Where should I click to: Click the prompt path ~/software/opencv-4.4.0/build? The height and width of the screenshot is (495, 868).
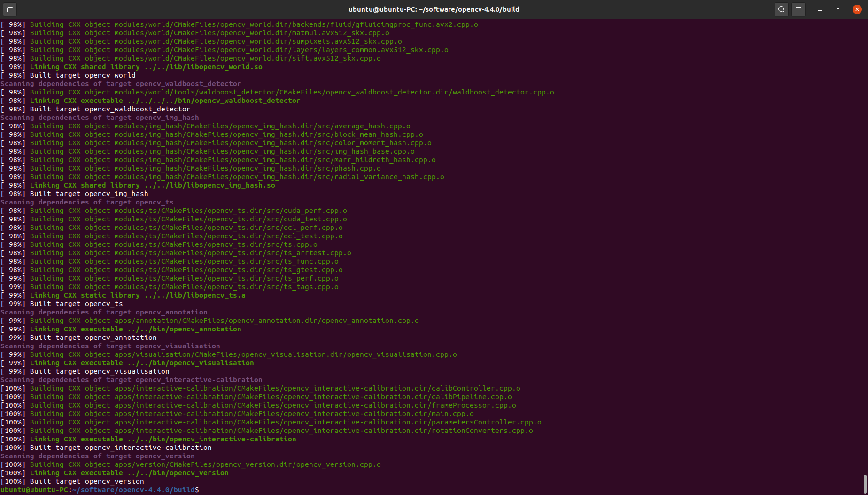pos(134,490)
